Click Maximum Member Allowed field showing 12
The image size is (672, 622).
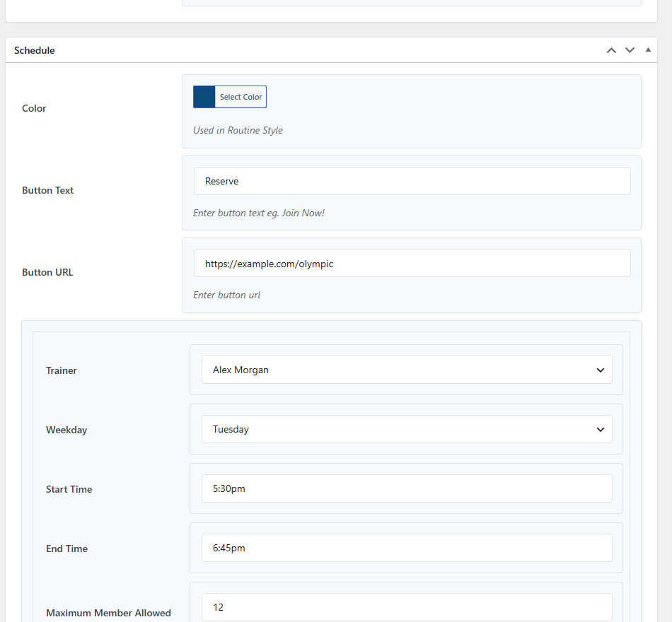pyautogui.click(x=407, y=607)
